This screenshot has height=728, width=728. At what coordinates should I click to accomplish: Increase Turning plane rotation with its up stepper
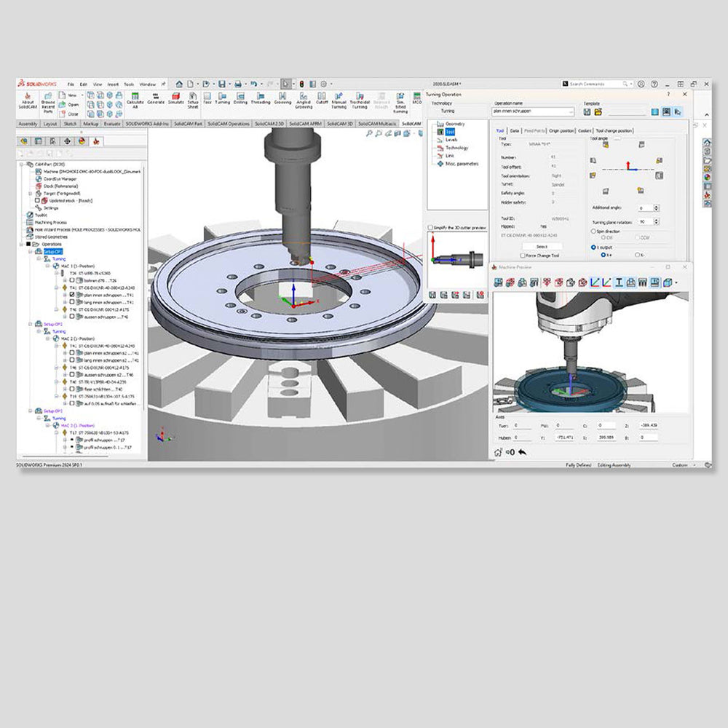click(x=656, y=219)
